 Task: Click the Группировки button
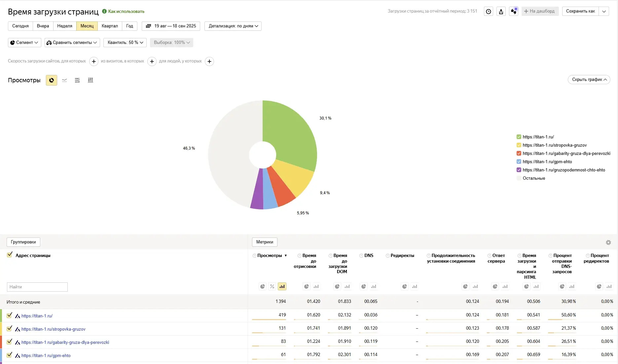(x=23, y=242)
